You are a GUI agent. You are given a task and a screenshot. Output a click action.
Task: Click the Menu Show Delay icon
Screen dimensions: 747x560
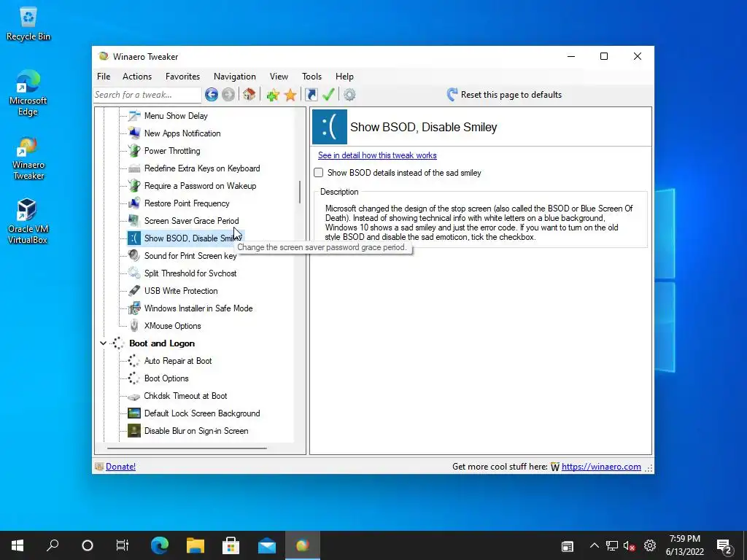point(134,116)
